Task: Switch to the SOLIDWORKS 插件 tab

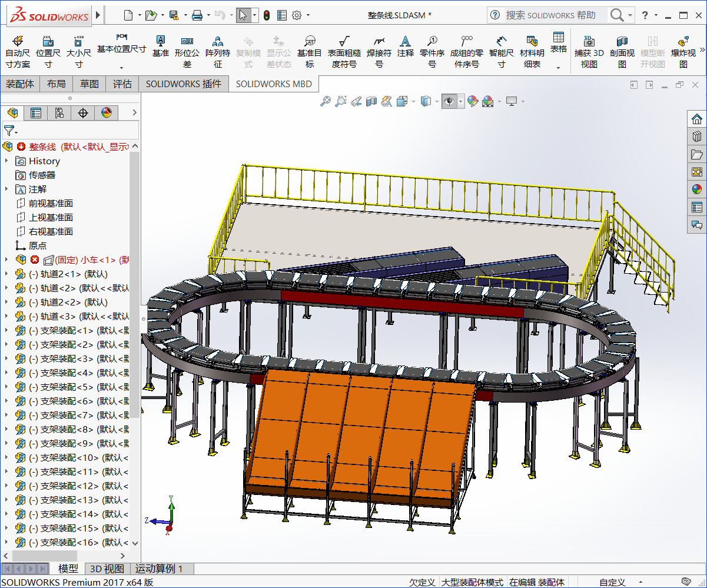Action: [184, 84]
